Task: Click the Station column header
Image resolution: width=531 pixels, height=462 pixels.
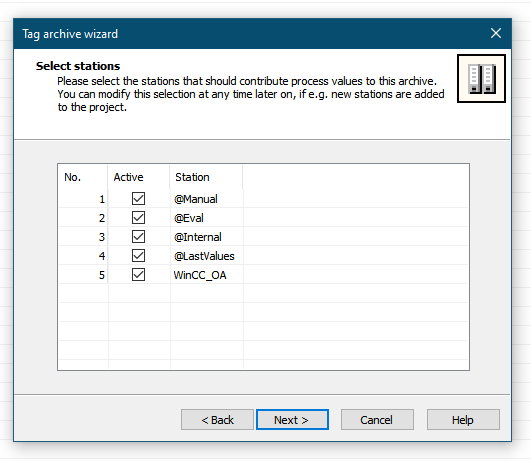Action: point(206,177)
